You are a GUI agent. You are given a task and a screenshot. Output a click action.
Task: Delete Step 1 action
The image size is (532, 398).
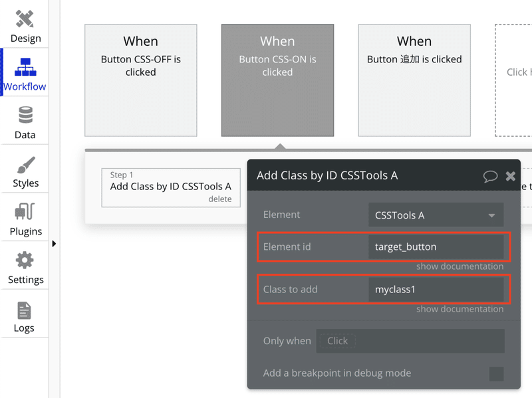tap(220, 199)
